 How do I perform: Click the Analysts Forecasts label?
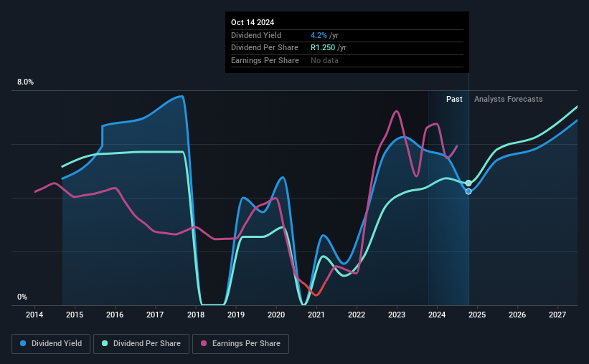coord(508,99)
